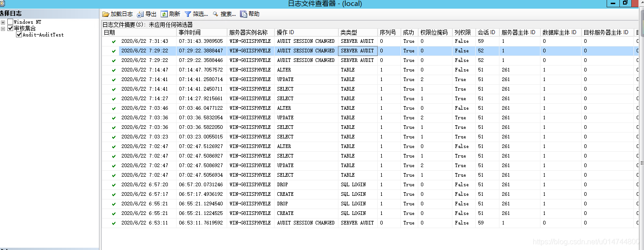
Task: Click green check icon in 07:31:43.3989505 row
Action: 114,41
